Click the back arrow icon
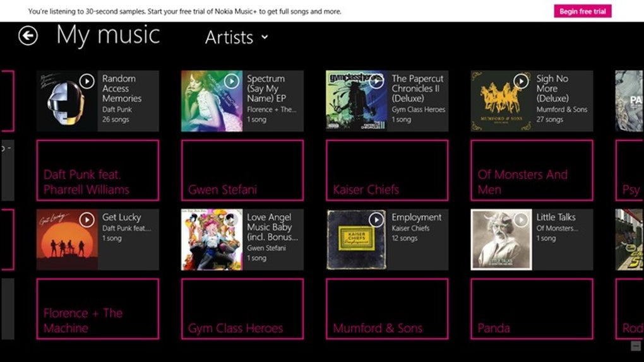The height and width of the screenshot is (362, 644). (28, 35)
